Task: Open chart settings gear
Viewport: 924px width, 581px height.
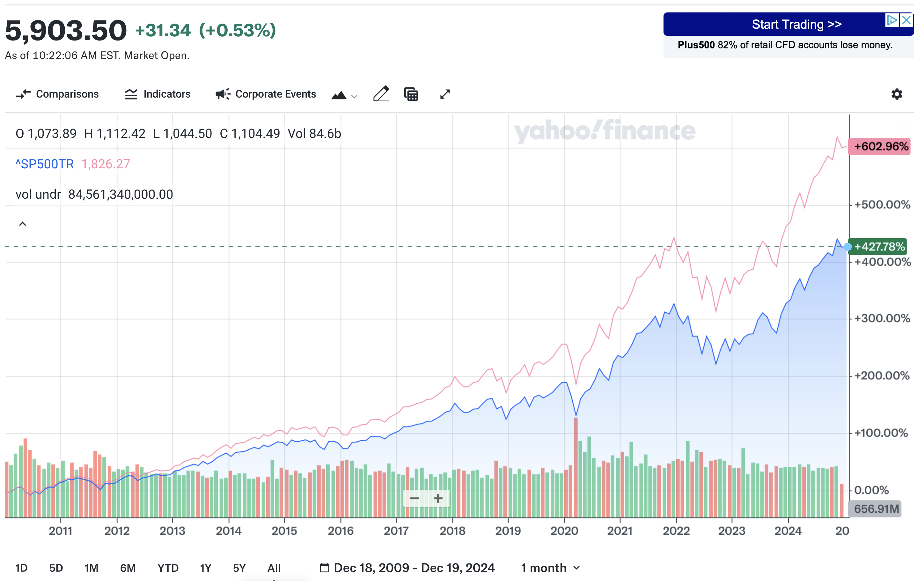Action: (896, 94)
